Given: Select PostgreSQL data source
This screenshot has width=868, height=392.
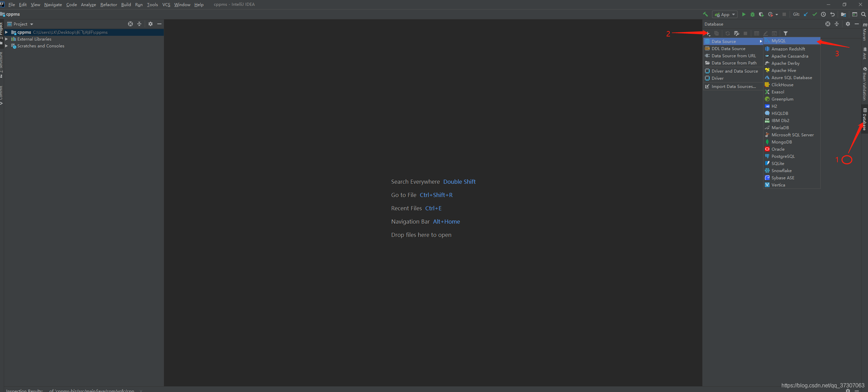Looking at the screenshot, I should pyautogui.click(x=783, y=156).
